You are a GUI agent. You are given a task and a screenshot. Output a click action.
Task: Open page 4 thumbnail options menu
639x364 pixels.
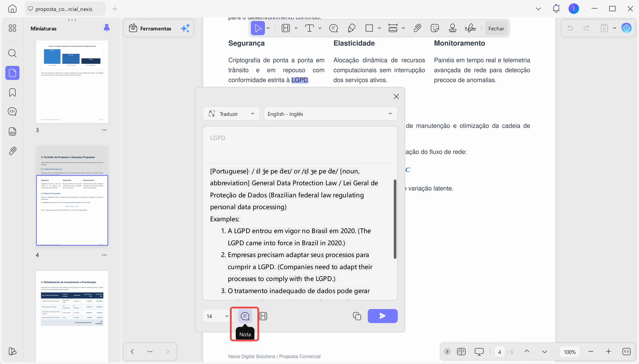[104, 255]
